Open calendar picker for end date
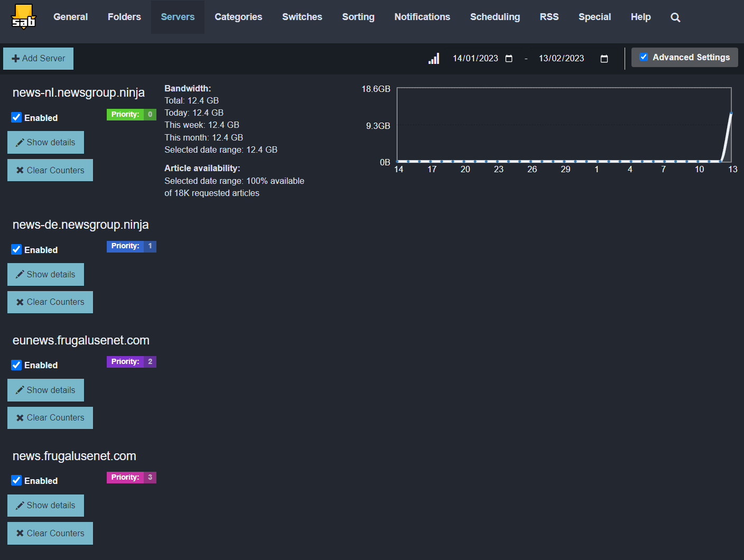Viewport: 744px width, 560px height. click(x=604, y=59)
